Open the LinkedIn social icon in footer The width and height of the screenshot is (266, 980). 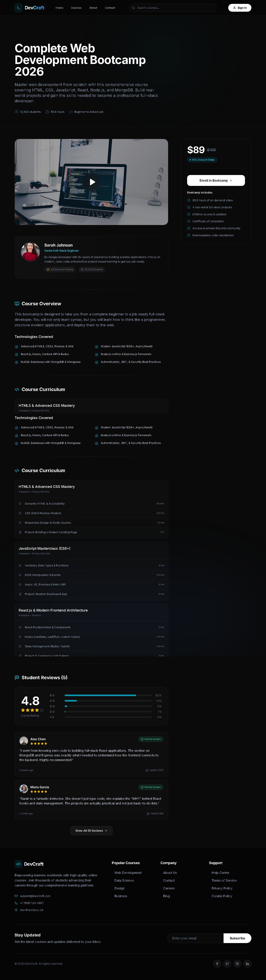[x=247, y=963]
